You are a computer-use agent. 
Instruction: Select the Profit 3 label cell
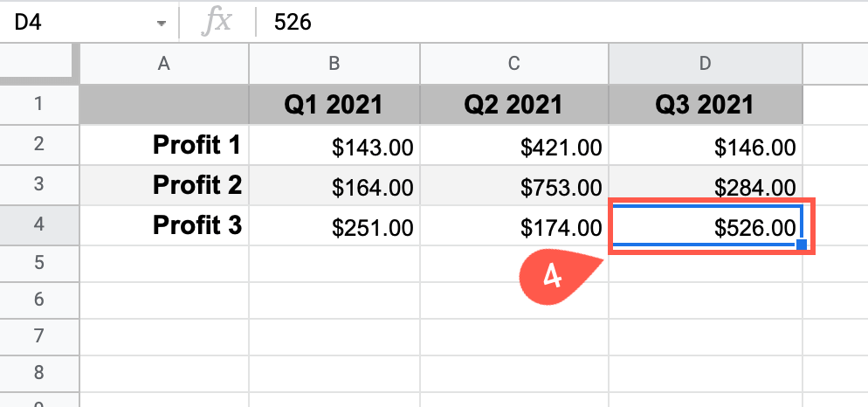[x=164, y=225]
